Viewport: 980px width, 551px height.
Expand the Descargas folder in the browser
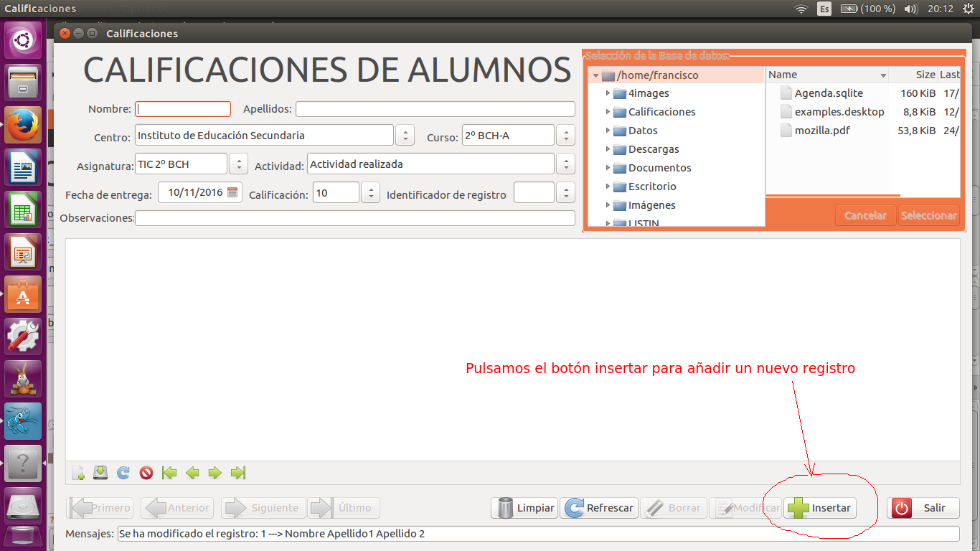(608, 149)
